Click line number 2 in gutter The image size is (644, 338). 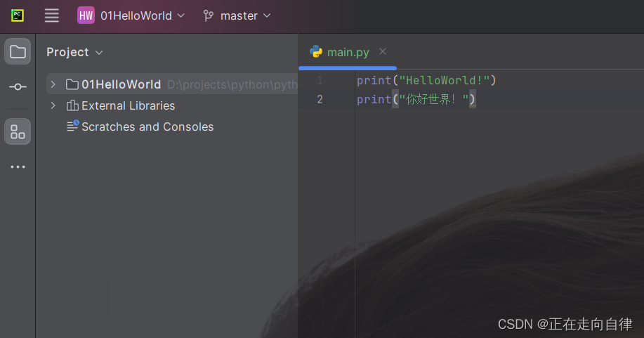(320, 99)
